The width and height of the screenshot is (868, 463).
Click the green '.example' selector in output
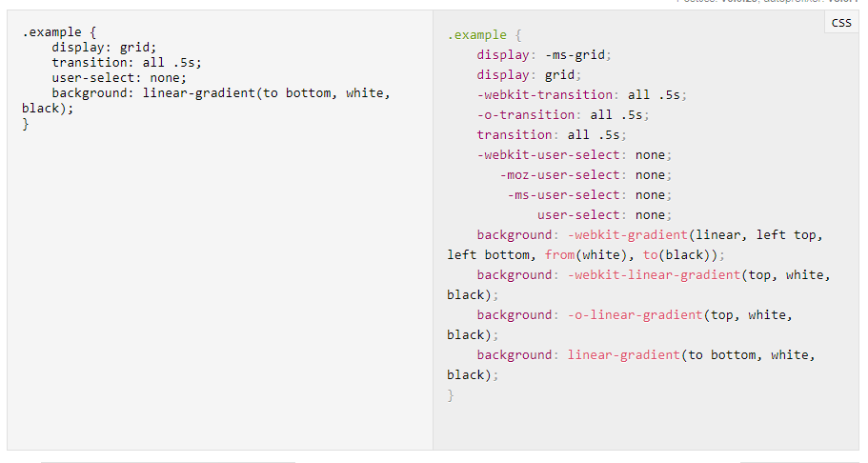[x=477, y=35]
